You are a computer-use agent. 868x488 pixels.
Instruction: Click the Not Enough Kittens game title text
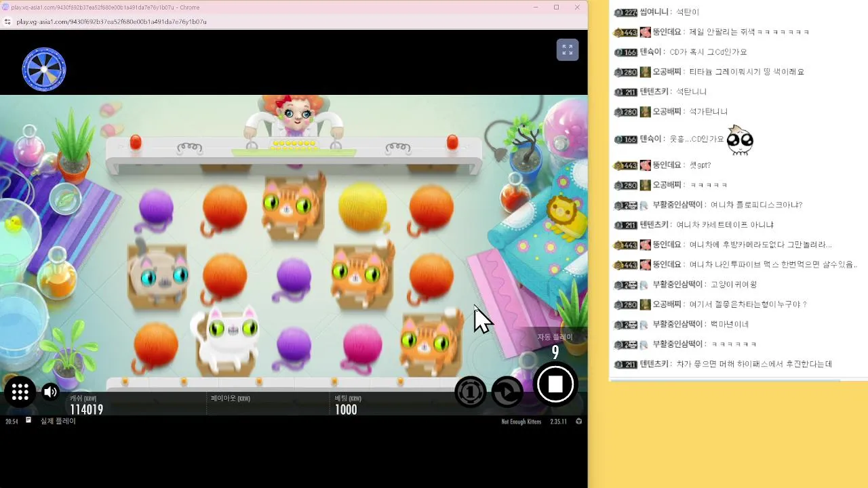(521, 422)
